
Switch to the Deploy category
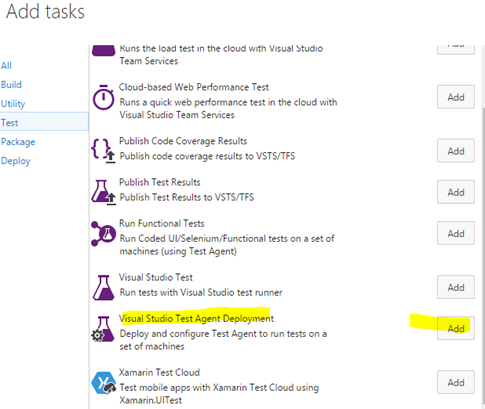pos(16,161)
